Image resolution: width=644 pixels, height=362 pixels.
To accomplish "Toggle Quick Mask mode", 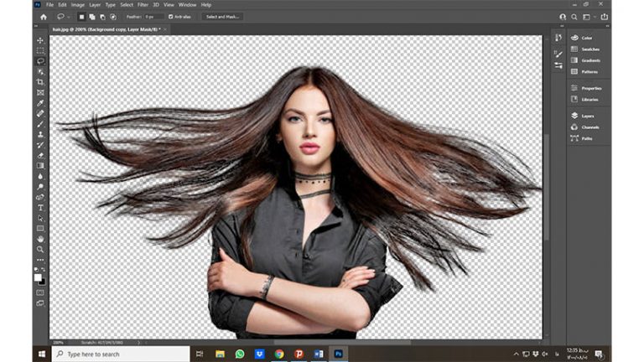I will pos(40,292).
